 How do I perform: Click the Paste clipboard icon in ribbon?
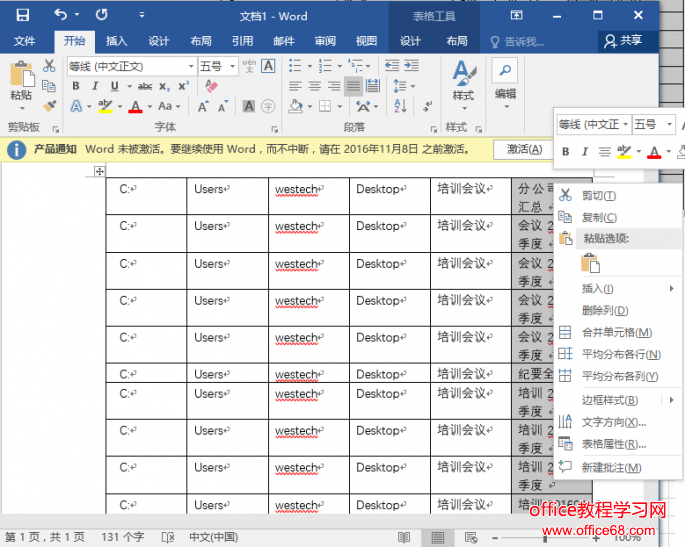point(20,80)
